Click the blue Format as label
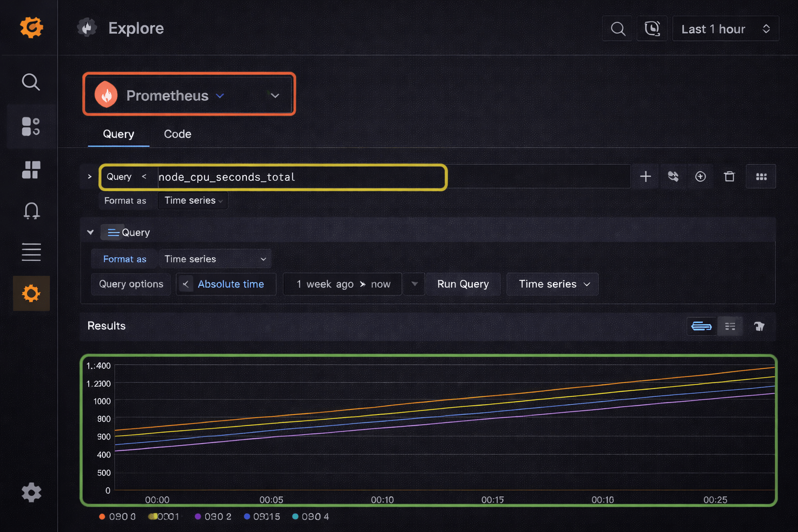This screenshot has height=532, width=798. click(x=125, y=259)
